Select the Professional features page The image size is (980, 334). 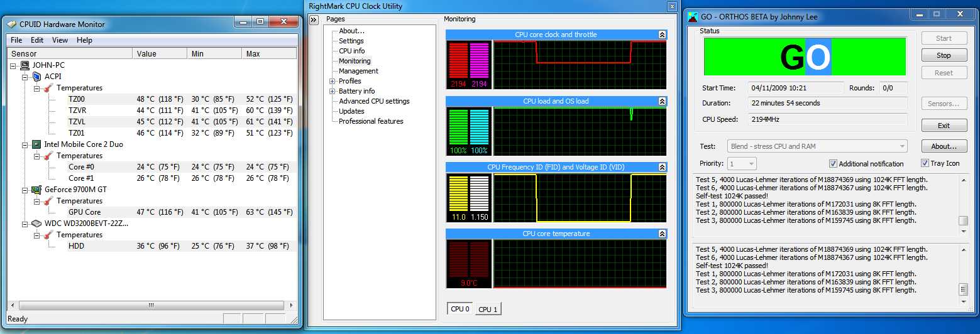371,121
